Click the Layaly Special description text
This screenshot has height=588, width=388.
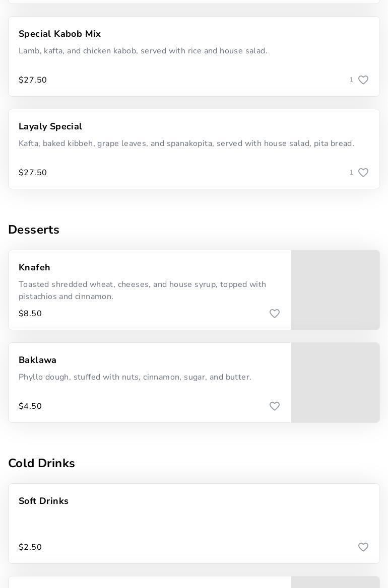pyautogui.click(x=186, y=143)
